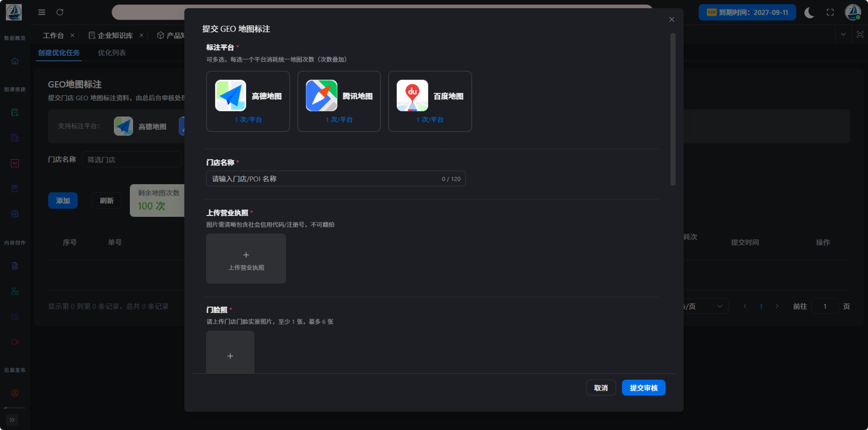Switch to dark mode moon icon
The image size is (868, 430).
tap(809, 13)
